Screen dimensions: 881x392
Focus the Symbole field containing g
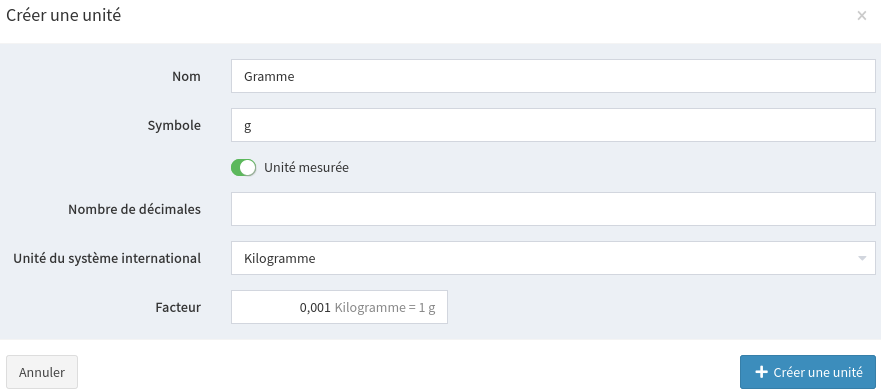click(x=553, y=125)
